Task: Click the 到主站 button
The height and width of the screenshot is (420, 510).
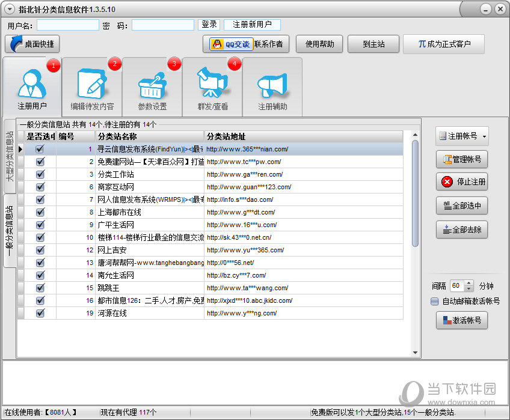Action: coord(373,44)
